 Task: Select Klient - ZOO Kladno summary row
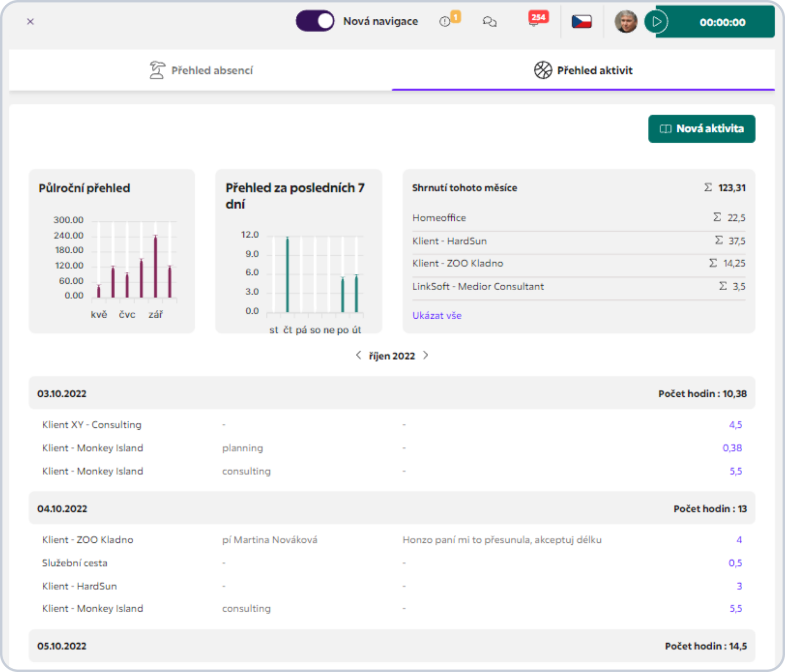[x=579, y=263]
